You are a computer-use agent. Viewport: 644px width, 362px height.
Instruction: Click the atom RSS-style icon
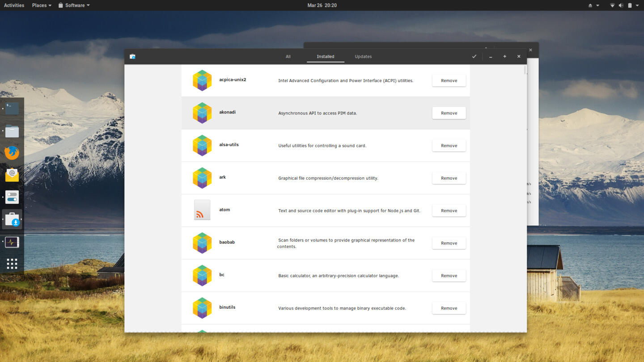click(x=202, y=210)
